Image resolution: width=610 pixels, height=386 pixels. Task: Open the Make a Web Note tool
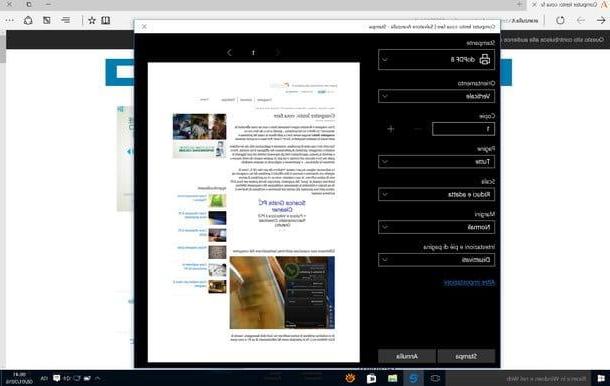point(47,20)
